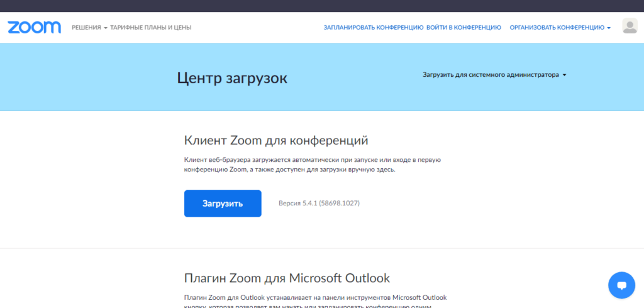This screenshot has width=644, height=308.
Task: Click the Центр загрузок page title
Action: tap(232, 78)
